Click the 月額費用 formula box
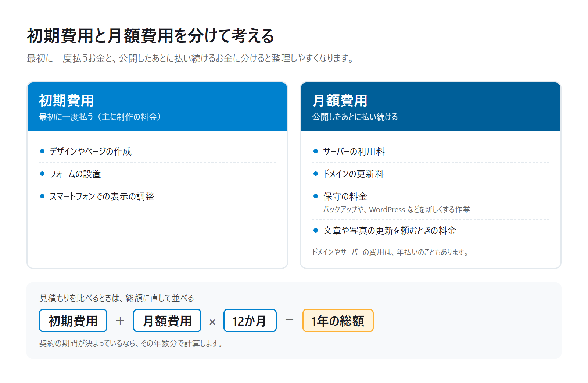This screenshot has height=383, width=588. coord(167,320)
